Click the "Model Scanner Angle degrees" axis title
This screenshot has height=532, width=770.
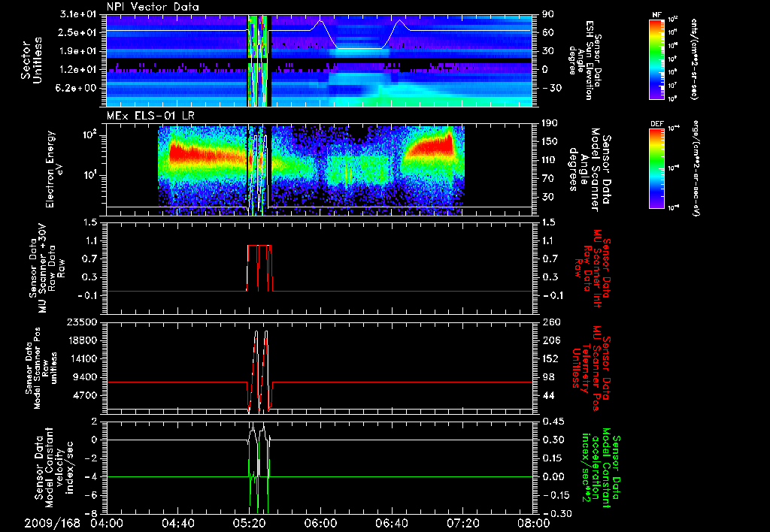pyautogui.click(x=590, y=169)
